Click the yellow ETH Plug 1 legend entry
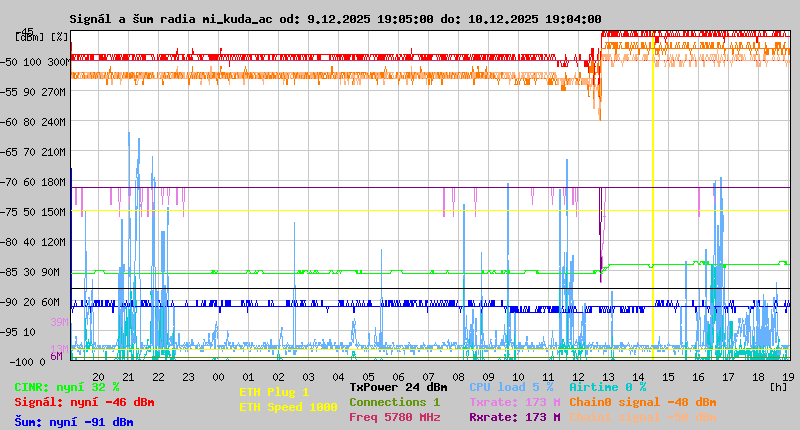The image size is (800, 430). tap(274, 392)
